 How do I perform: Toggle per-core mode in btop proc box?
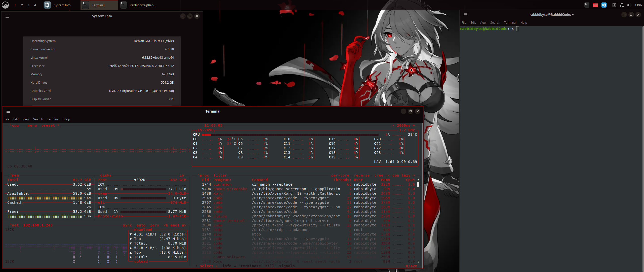[x=340, y=175]
